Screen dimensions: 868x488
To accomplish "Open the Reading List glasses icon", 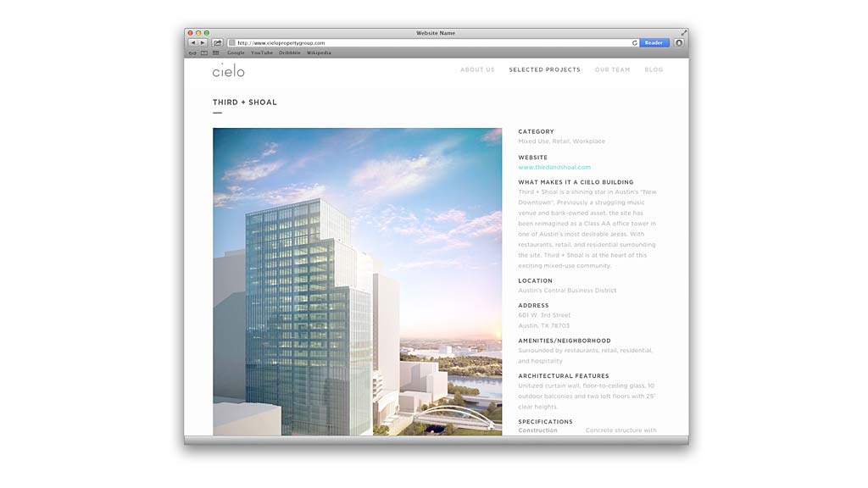I will tap(191, 52).
